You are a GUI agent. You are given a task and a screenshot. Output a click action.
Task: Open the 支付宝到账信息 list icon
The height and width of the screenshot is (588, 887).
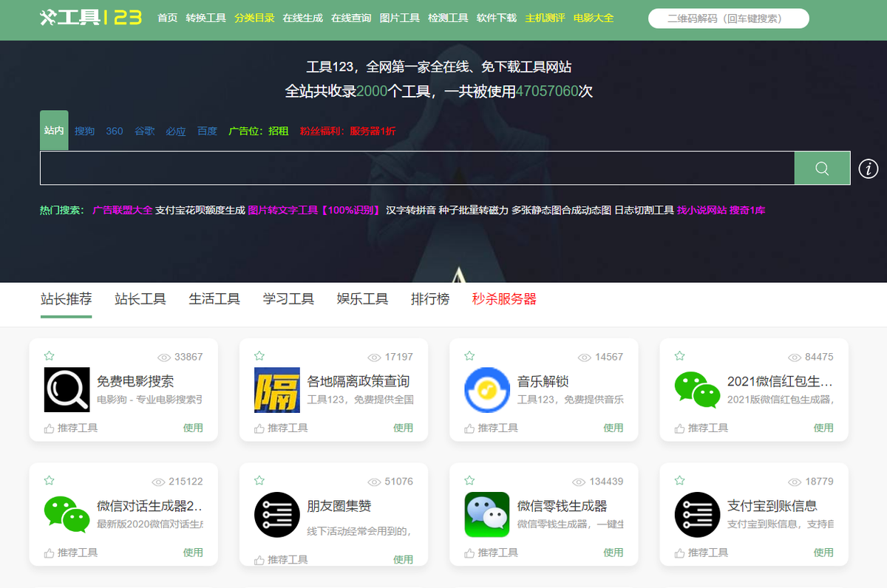(x=698, y=514)
